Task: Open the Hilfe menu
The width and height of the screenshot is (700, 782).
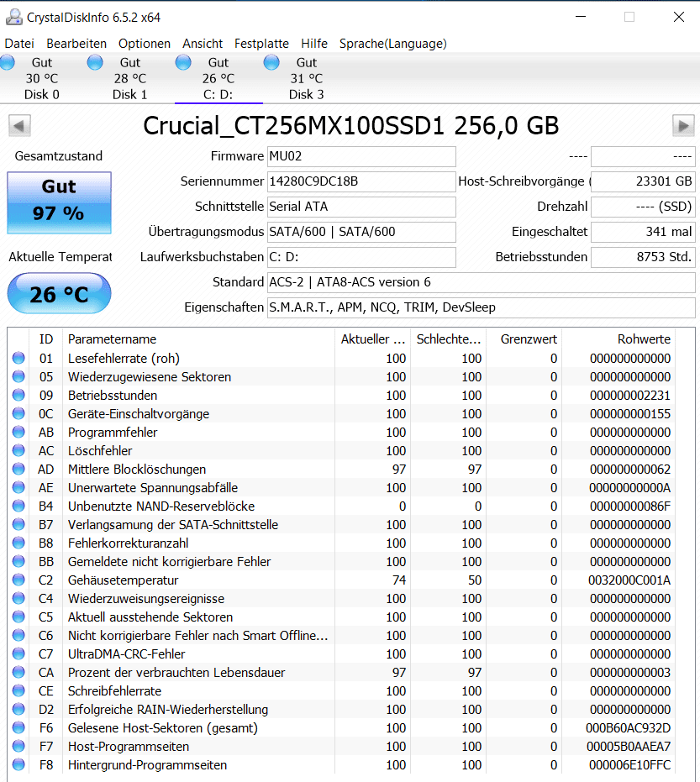Action: point(314,44)
